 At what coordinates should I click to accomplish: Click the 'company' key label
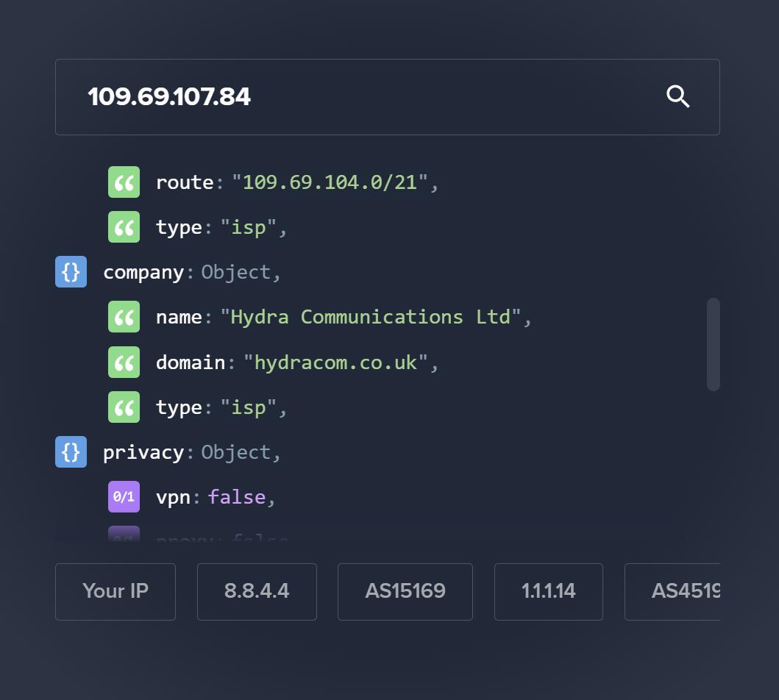coord(143,273)
